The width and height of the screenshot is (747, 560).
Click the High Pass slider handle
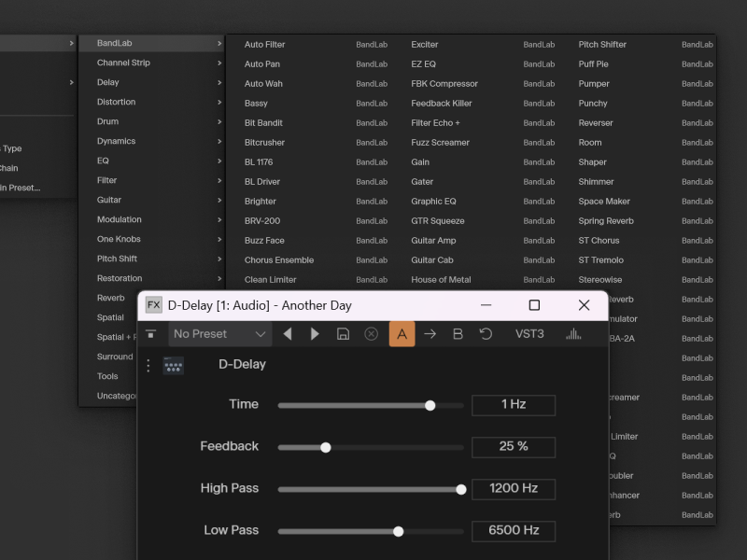pyautogui.click(x=461, y=489)
